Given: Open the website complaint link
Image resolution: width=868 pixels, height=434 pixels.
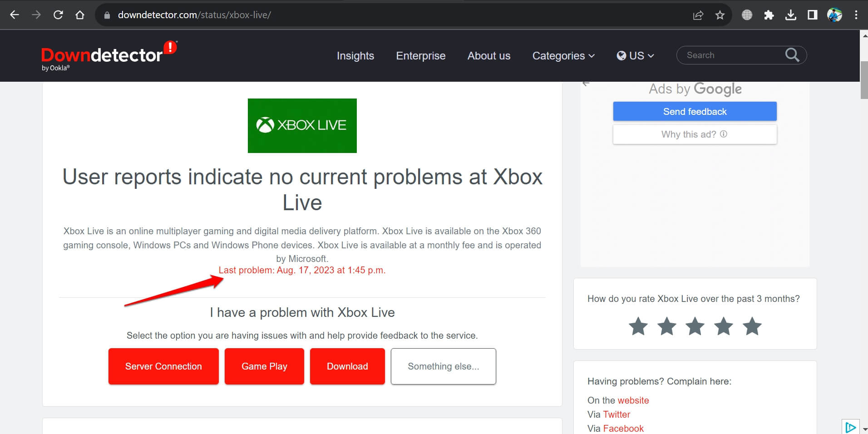Looking at the screenshot, I should 633,400.
